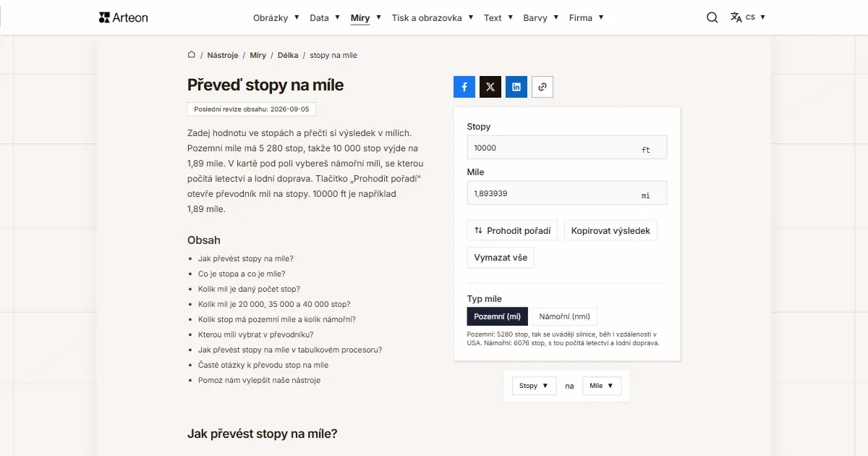Share page via LinkedIn icon
The image size is (868, 456).
tap(516, 87)
